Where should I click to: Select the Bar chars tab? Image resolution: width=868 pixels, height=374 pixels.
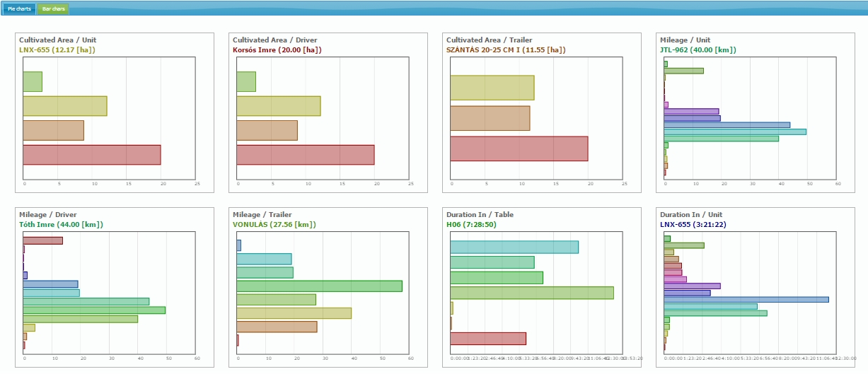point(52,8)
